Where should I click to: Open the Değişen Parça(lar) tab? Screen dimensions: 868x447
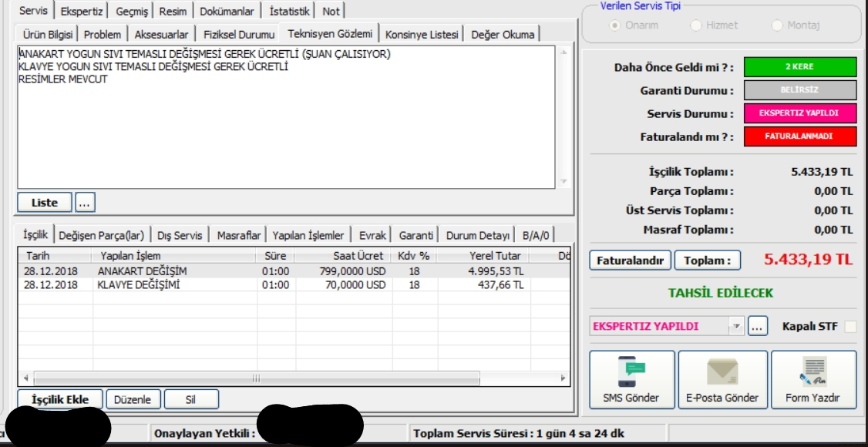[x=101, y=235]
